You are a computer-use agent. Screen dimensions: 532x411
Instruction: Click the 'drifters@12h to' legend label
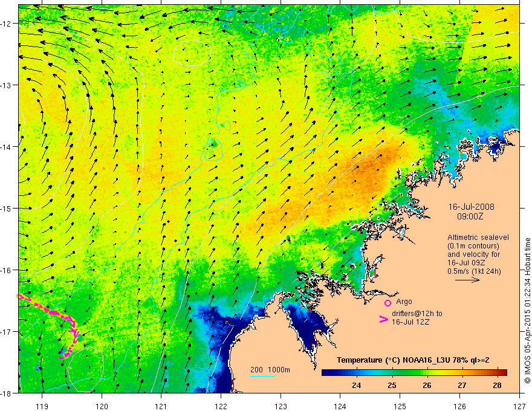pos(417,313)
